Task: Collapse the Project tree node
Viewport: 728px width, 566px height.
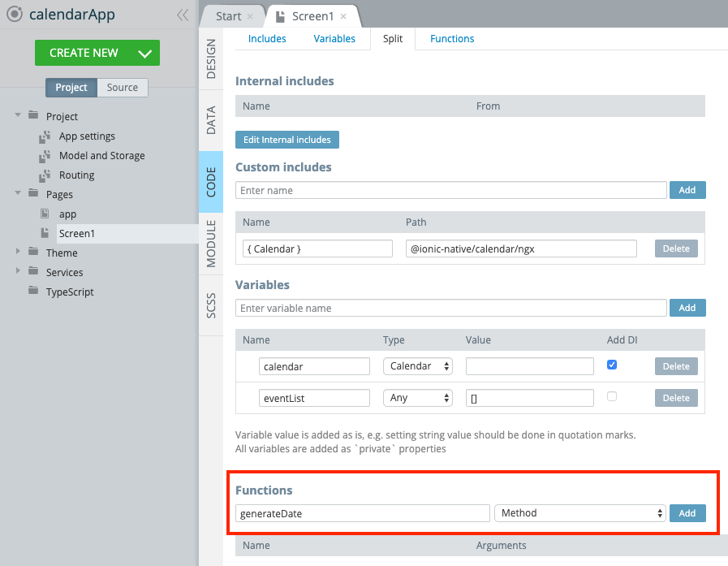Action: click(18, 114)
